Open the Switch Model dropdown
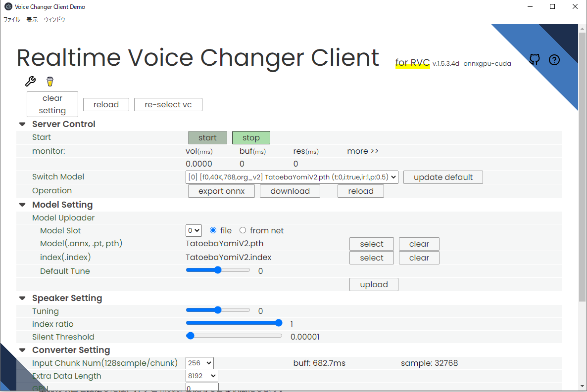This screenshot has height=392, width=587. 292,177
